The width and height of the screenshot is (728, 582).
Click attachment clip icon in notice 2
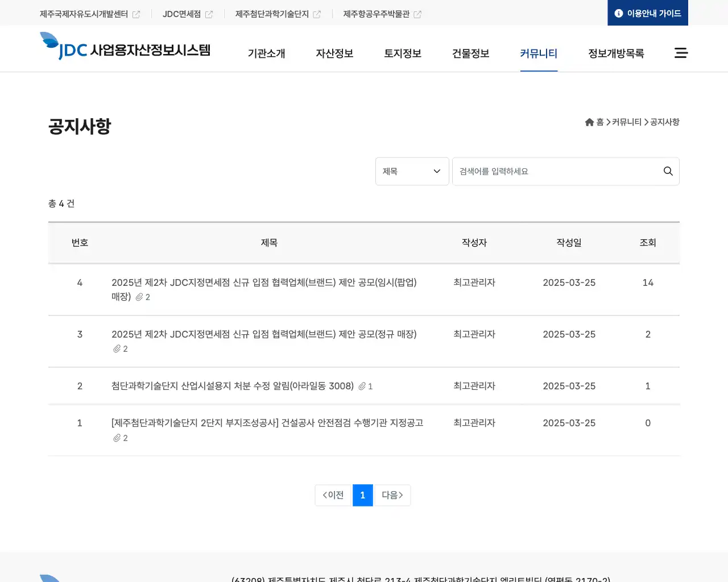tap(362, 386)
